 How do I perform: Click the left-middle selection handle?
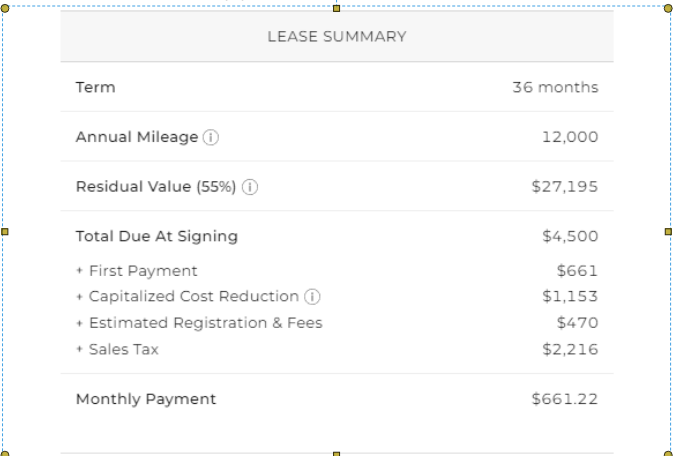[x=5, y=232]
